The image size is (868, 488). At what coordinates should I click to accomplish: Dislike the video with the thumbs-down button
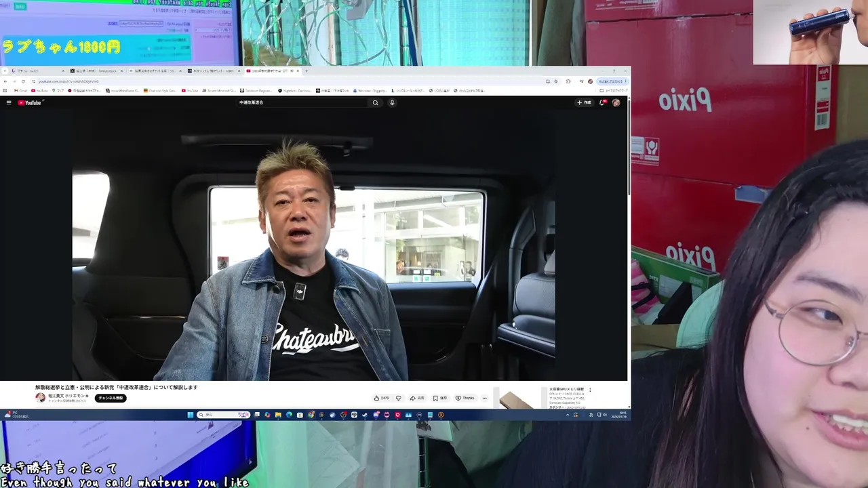399,398
